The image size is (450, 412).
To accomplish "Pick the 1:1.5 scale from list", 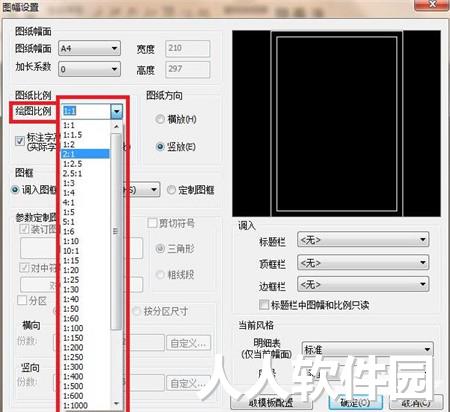I will [86, 135].
